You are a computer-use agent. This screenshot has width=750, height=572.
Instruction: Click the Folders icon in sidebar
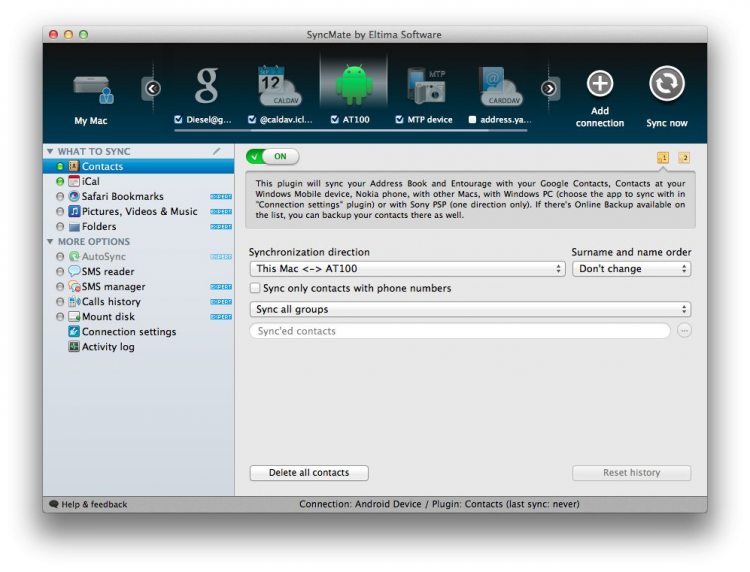click(74, 227)
